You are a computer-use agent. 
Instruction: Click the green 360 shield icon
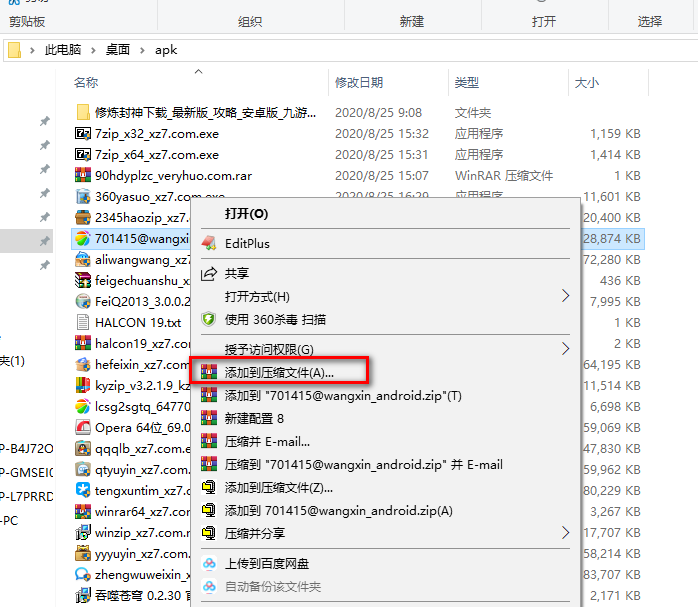click(208, 319)
